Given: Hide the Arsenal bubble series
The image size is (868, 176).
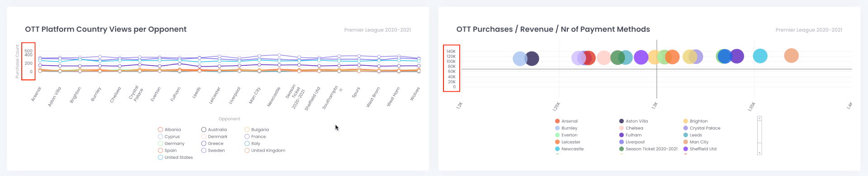Looking at the screenshot, I should pos(566,121).
